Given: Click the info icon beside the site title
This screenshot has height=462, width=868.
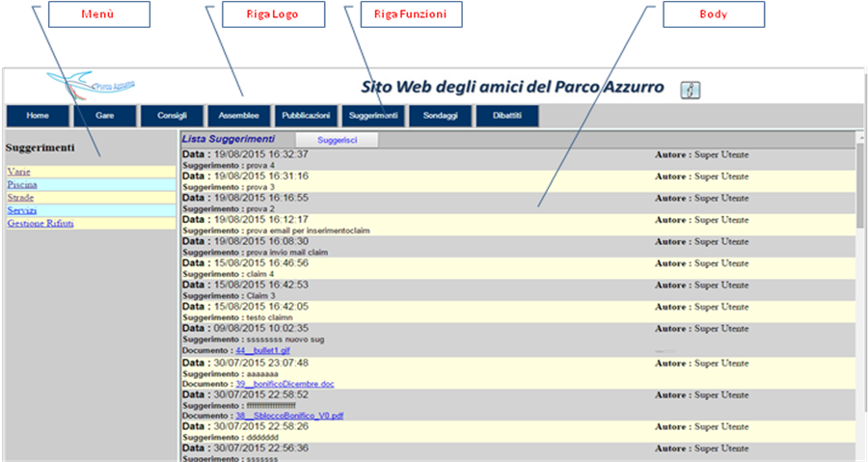Looking at the screenshot, I should coord(690,90).
